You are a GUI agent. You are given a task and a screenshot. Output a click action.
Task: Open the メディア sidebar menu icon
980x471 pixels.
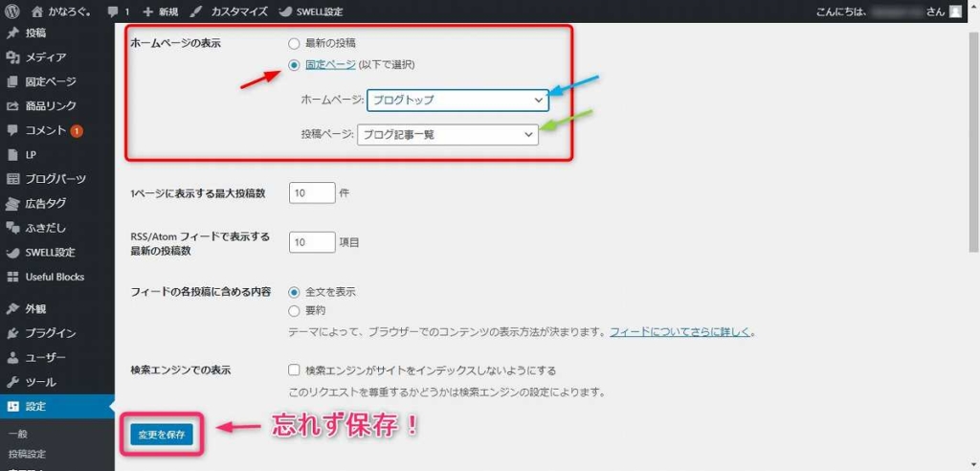tap(13, 57)
